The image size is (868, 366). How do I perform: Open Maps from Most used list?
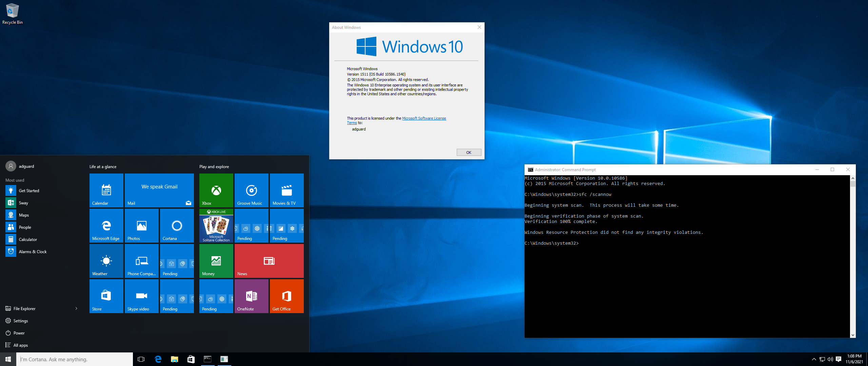pyautogui.click(x=42, y=215)
